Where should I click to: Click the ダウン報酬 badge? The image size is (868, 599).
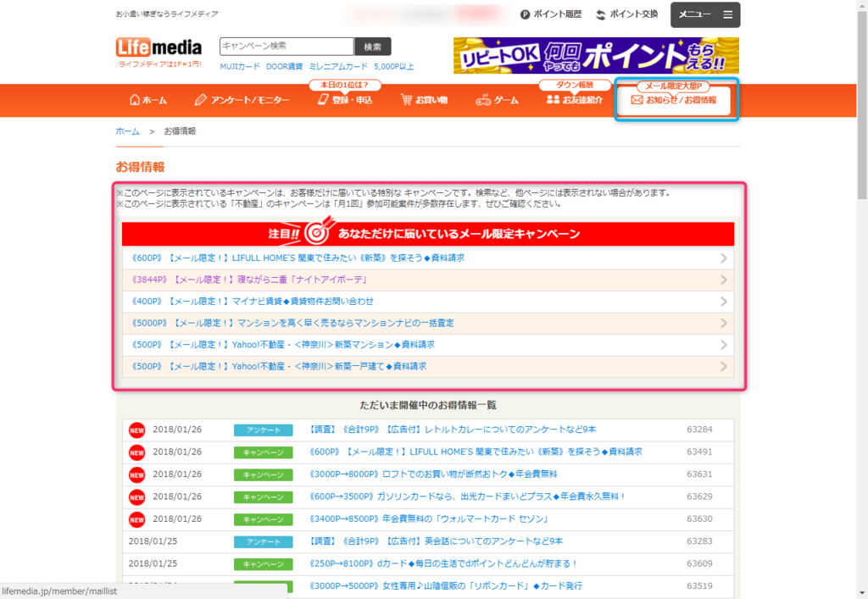click(575, 86)
